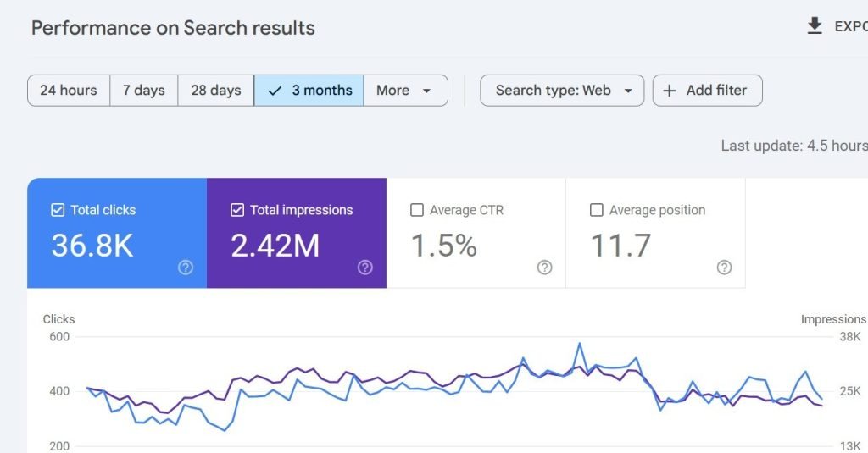Open help icon on Average position card

(724, 268)
